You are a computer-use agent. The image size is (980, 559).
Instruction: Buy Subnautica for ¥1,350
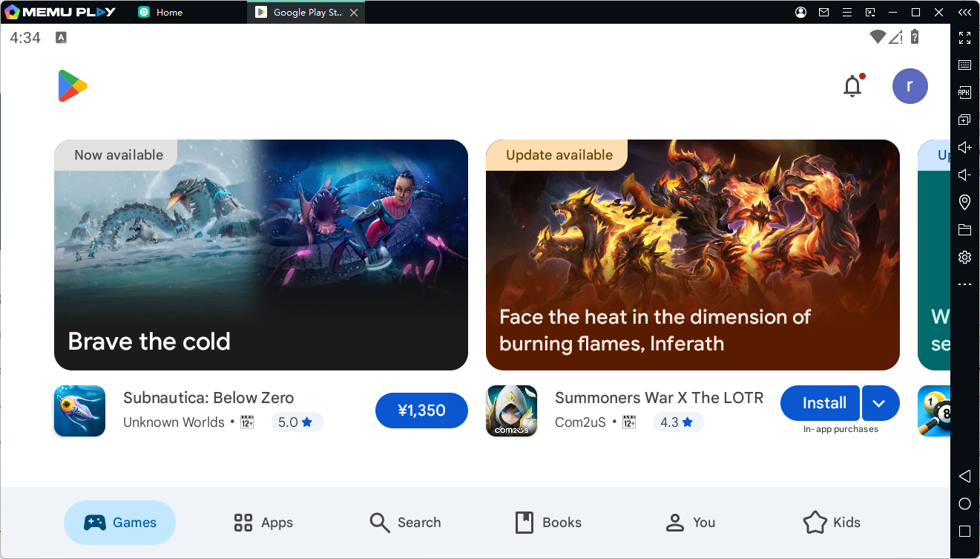[x=421, y=411]
